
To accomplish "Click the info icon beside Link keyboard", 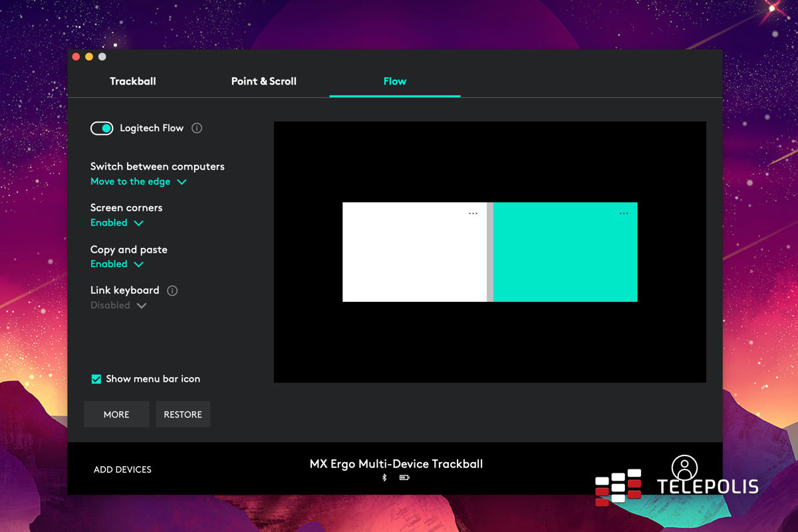I will click(x=172, y=291).
